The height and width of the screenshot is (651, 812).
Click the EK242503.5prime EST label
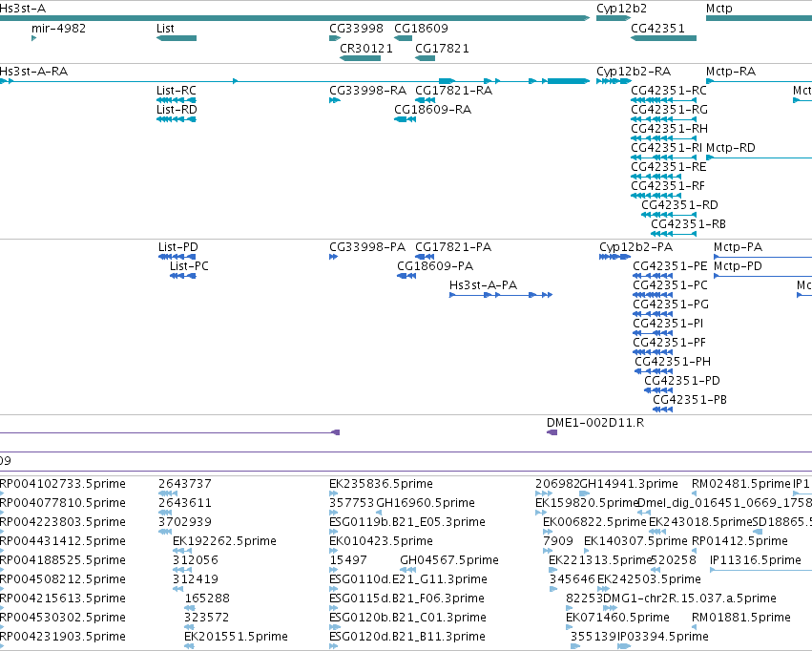[x=649, y=579]
